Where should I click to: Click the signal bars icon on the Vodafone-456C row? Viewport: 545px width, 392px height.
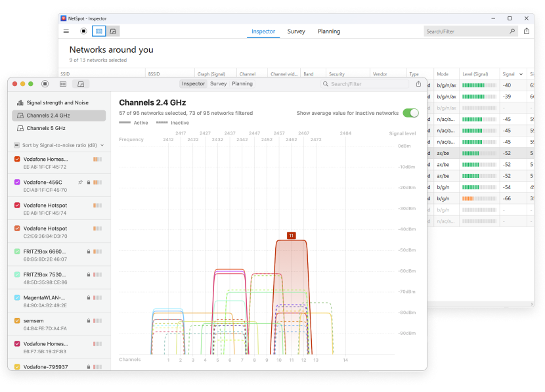pyautogui.click(x=97, y=182)
